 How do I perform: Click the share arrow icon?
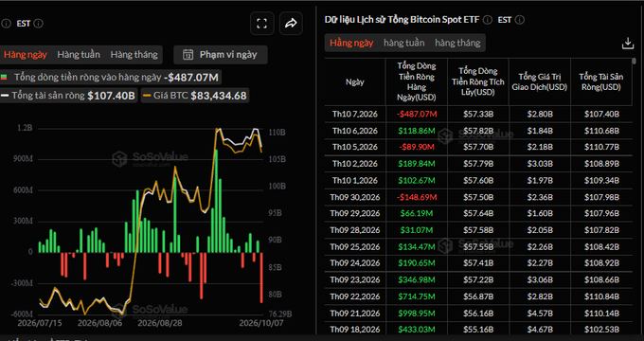tap(291, 24)
